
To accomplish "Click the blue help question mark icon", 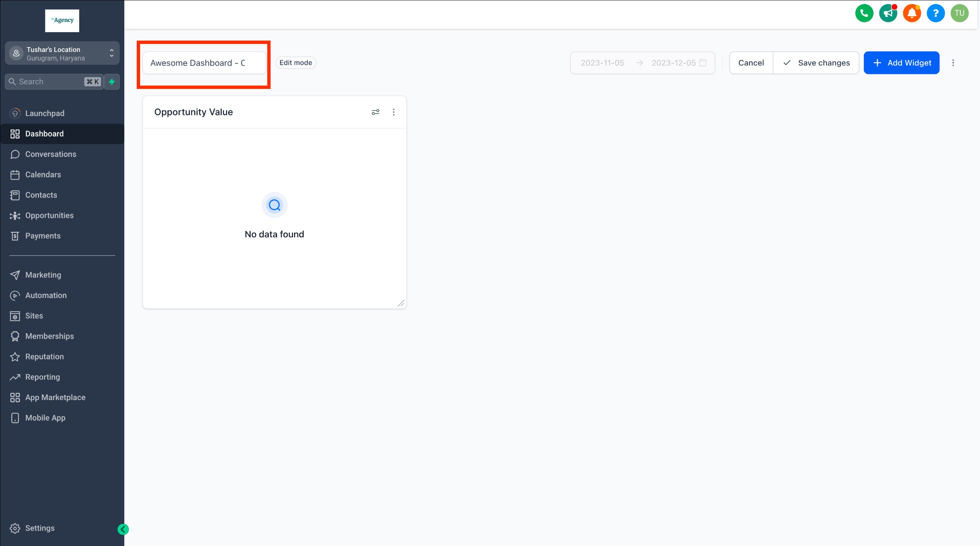I will point(935,13).
